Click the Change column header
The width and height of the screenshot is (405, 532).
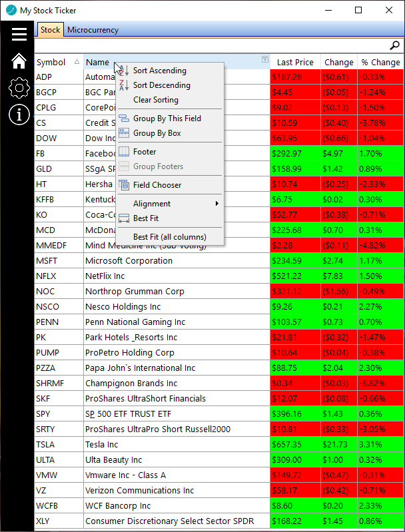339,62
